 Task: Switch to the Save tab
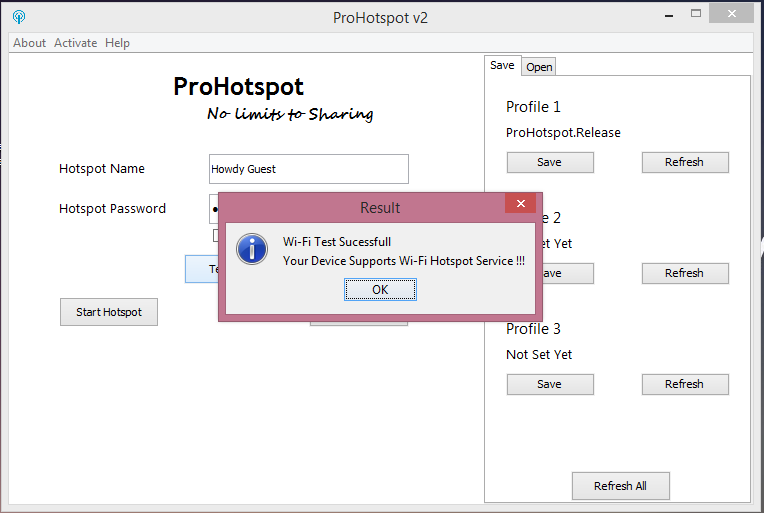pos(502,65)
